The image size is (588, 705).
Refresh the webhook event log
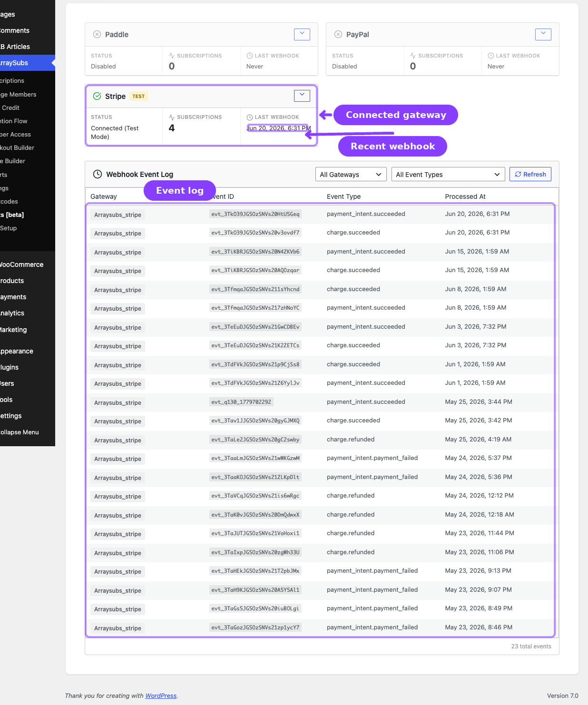click(530, 175)
